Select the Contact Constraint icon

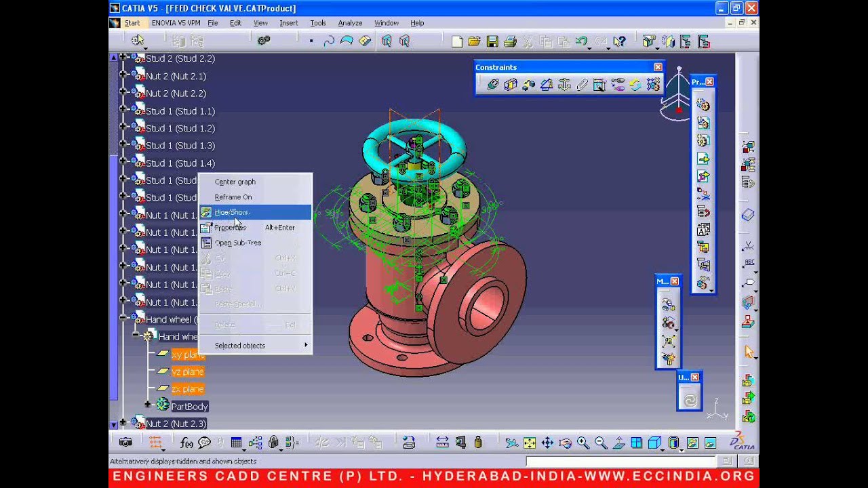click(x=511, y=85)
